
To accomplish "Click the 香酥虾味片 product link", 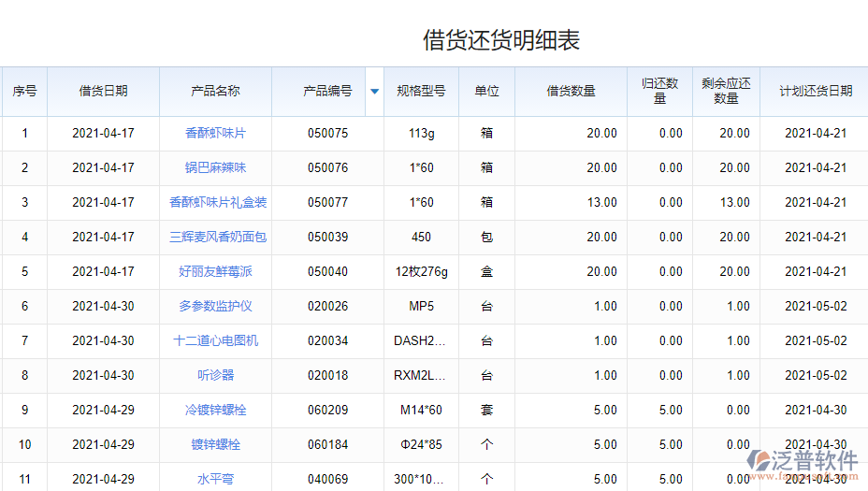I will click(x=215, y=134).
